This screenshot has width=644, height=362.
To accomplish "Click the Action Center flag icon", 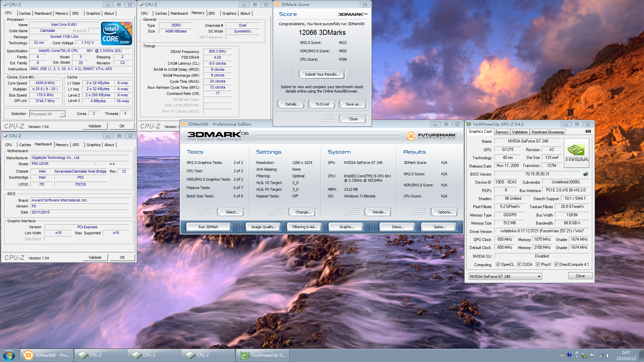I will coord(592,356).
